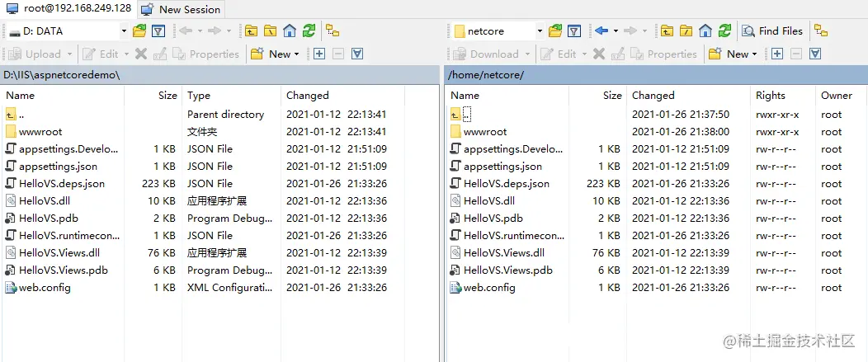Expand local panel forward history dropdown
This screenshot has width=868, height=362.
point(229,31)
